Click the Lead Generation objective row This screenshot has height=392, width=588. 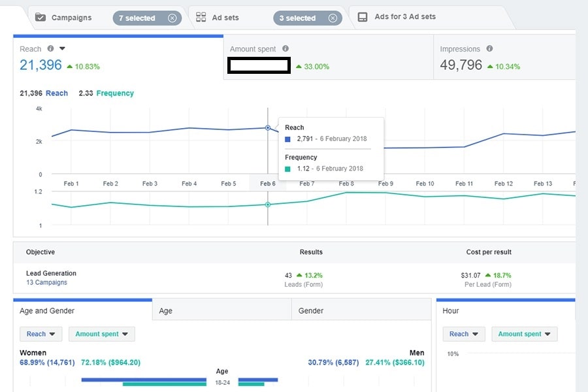click(295, 278)
